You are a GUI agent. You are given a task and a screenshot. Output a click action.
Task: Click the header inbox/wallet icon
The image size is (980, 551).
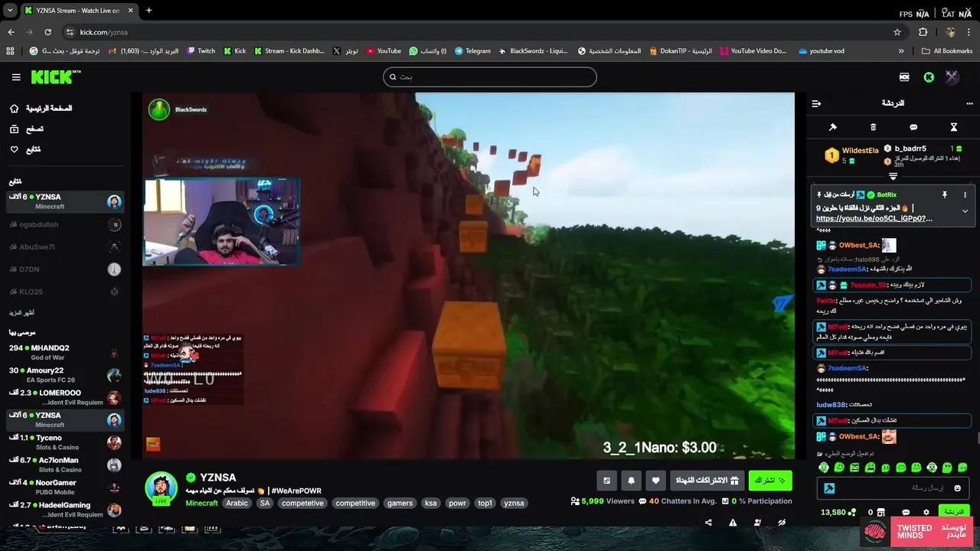(x=904, y=77)
